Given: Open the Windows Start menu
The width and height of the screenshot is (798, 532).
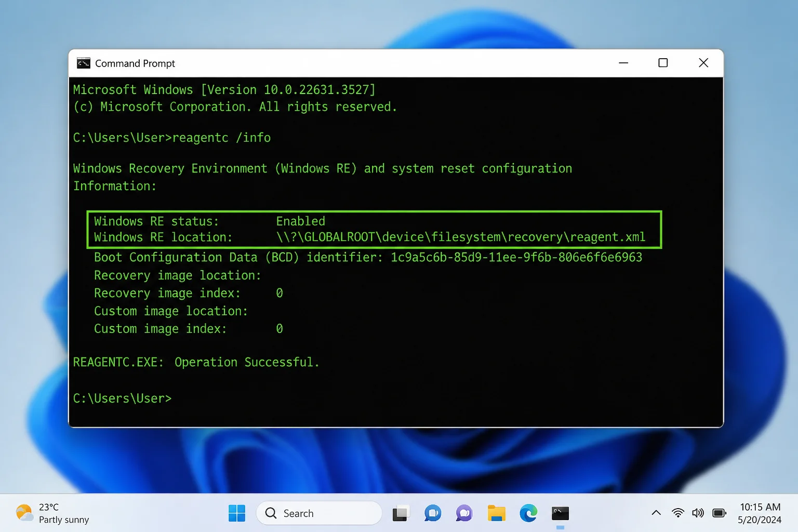Looking at the screenshot, I should pos(237,513).
